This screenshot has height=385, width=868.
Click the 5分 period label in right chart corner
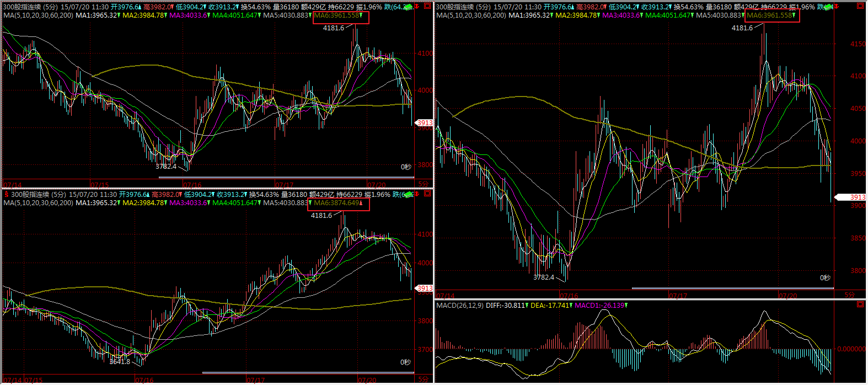[849, 296]
